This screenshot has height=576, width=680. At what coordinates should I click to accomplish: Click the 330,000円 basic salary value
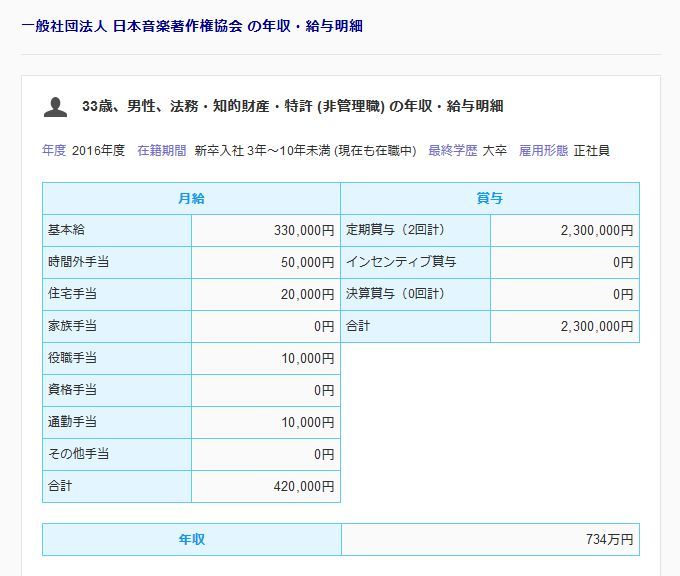[x=303, y=231]
